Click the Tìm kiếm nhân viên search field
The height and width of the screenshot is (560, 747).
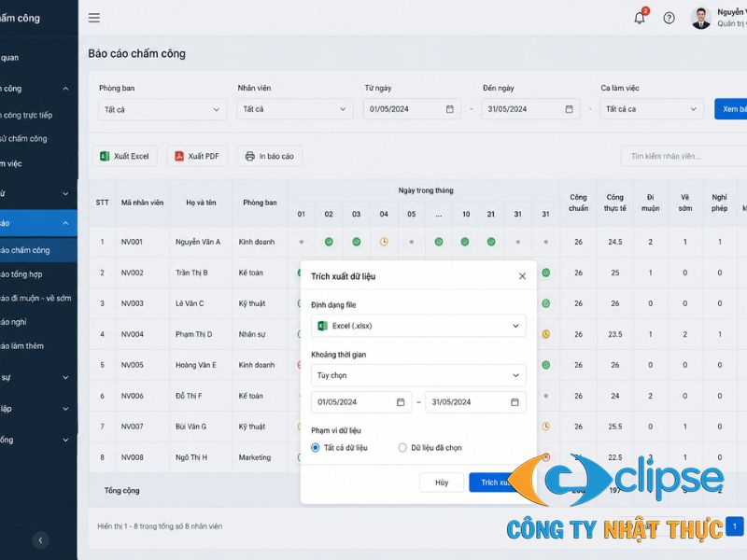pos(684,156)
